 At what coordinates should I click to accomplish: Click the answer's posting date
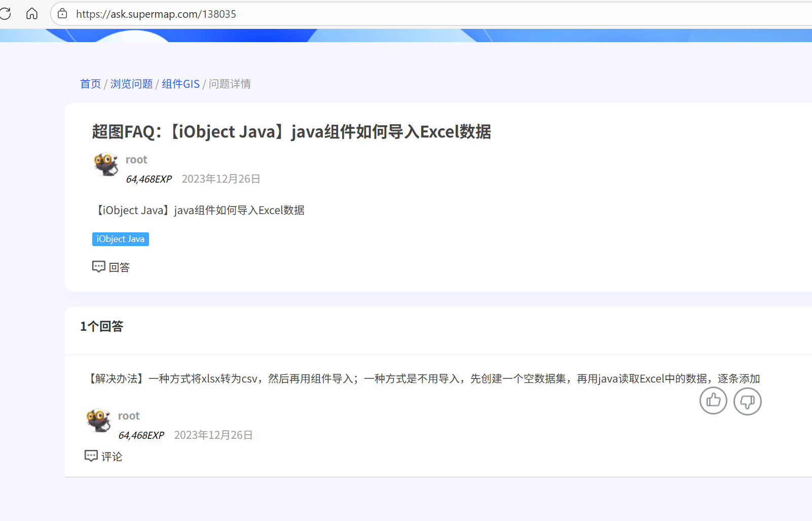tap(213, 435)
